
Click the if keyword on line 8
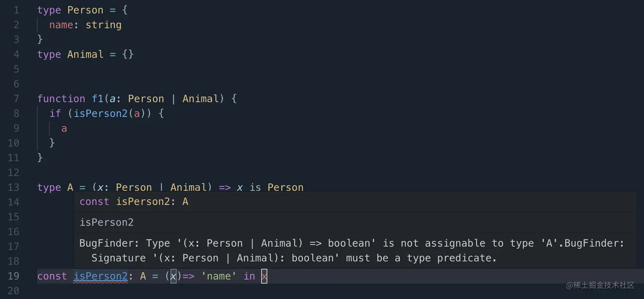pos(55,113)
